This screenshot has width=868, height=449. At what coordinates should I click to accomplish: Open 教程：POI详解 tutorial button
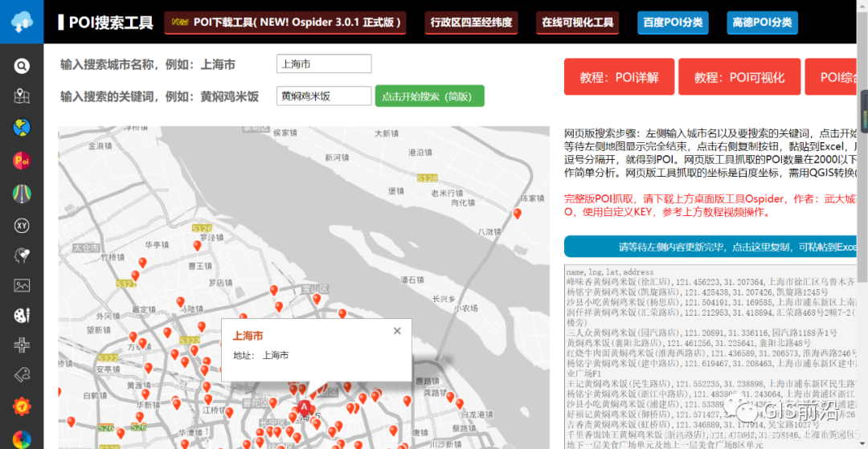click(x=620, y=77)
